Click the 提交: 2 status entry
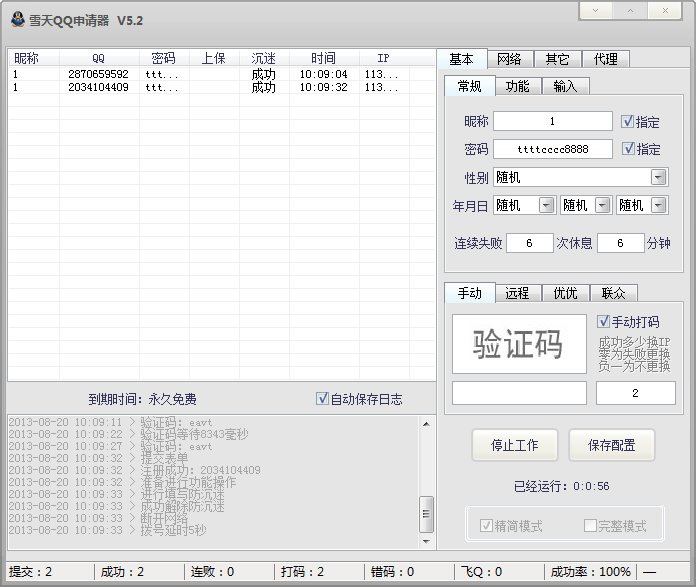 point(30,571)
